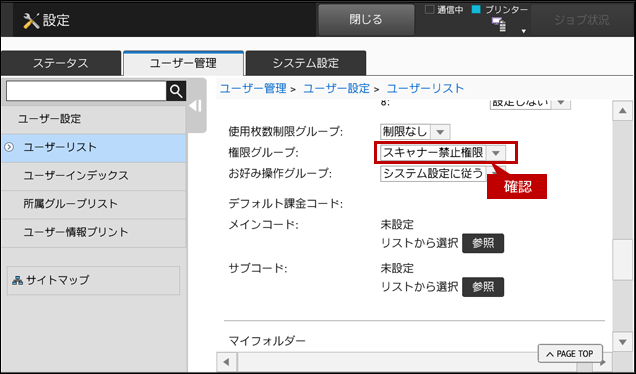Click the ユーザーリスト breadcrumb link
The height and width of the screenshot is (374, 636).
pos(425,88)
